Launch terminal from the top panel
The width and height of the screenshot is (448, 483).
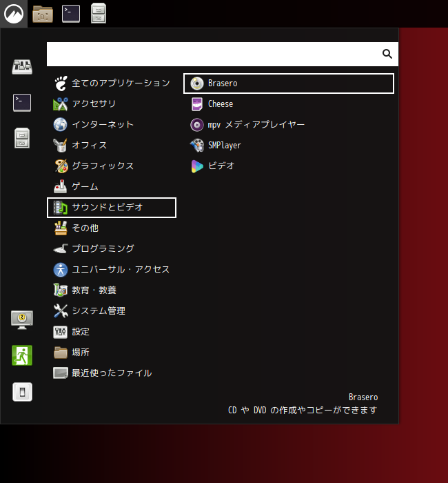[71, 14]
